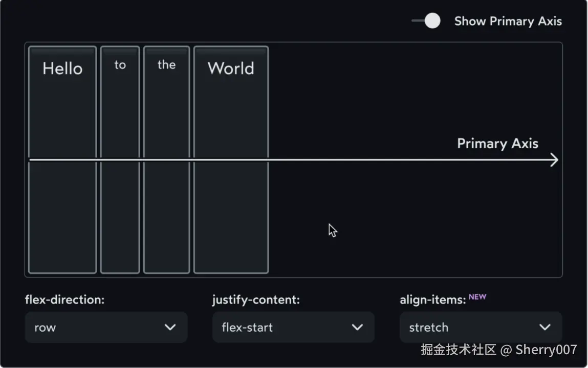Open the flex-direction dropdown
Screen dimensions: 588x368
106,327
